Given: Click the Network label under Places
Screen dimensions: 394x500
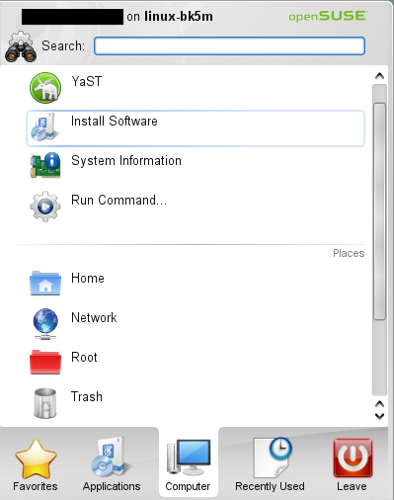Looking at the screenshot, I should point(94,318).
